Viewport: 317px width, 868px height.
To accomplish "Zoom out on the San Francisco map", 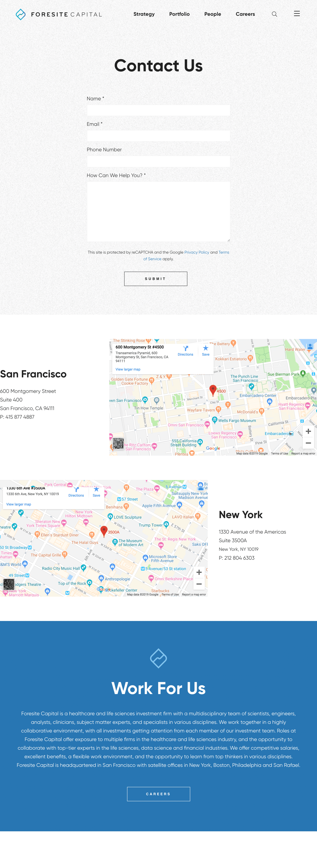I will [x=308, y=443].
